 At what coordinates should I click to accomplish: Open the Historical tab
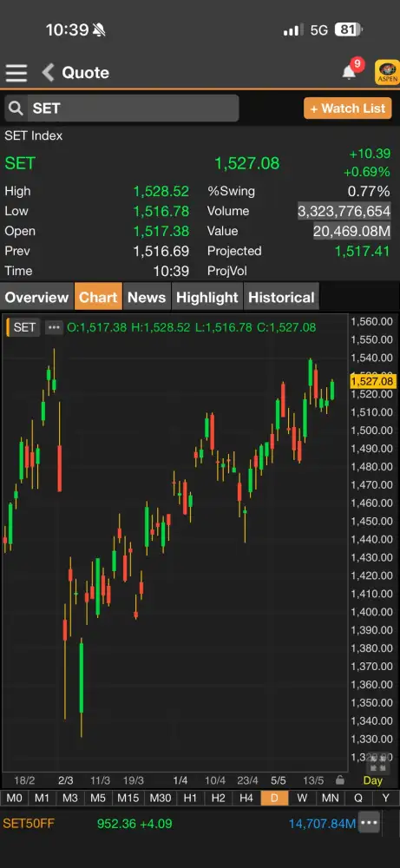[281, 297]
